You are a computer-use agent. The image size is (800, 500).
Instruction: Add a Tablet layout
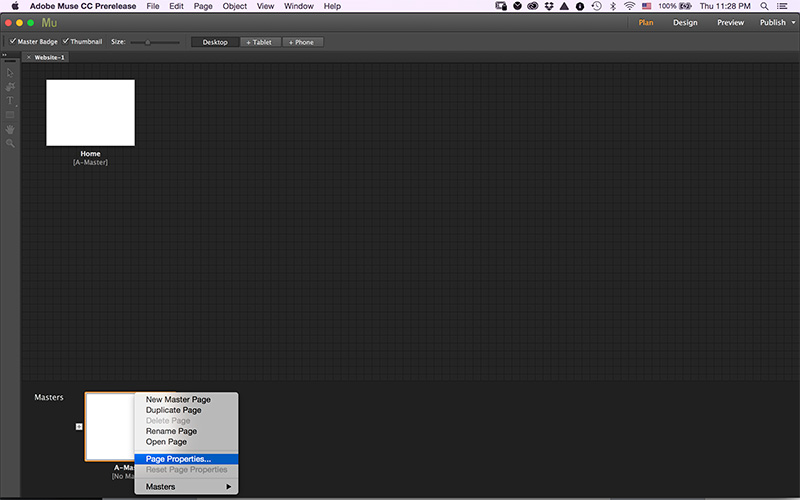(x=261, y=42)
